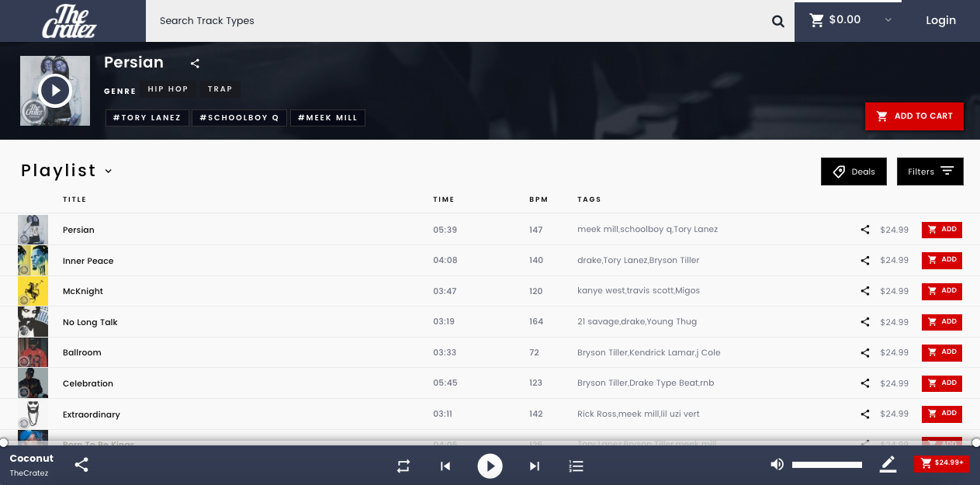The width and height of the screenshot is (980, 485).
Task: Click Coconut title in the player
Action: coord(32,459)
